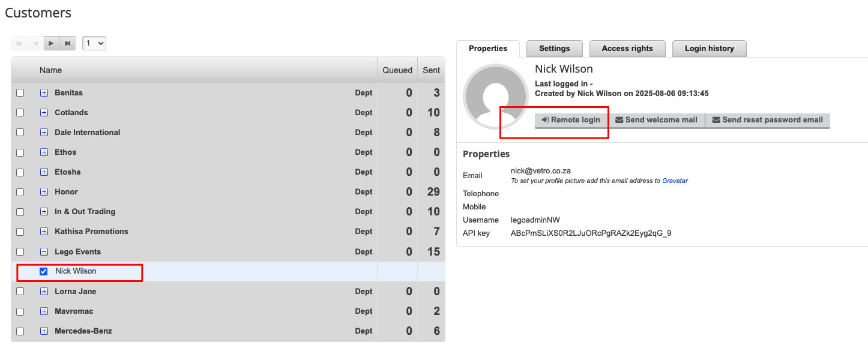Click the Nick Wilson profile avatar

click(x=495, y=97)
